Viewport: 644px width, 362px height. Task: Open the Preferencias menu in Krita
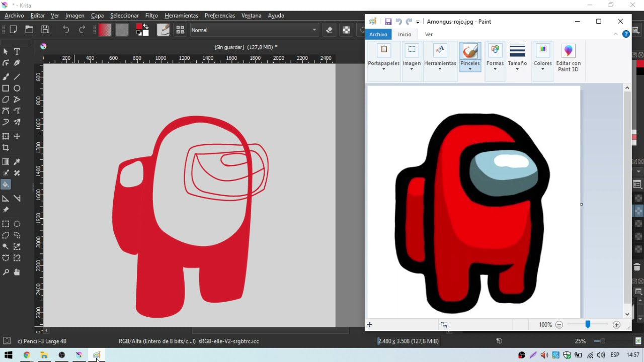[220, 16]
